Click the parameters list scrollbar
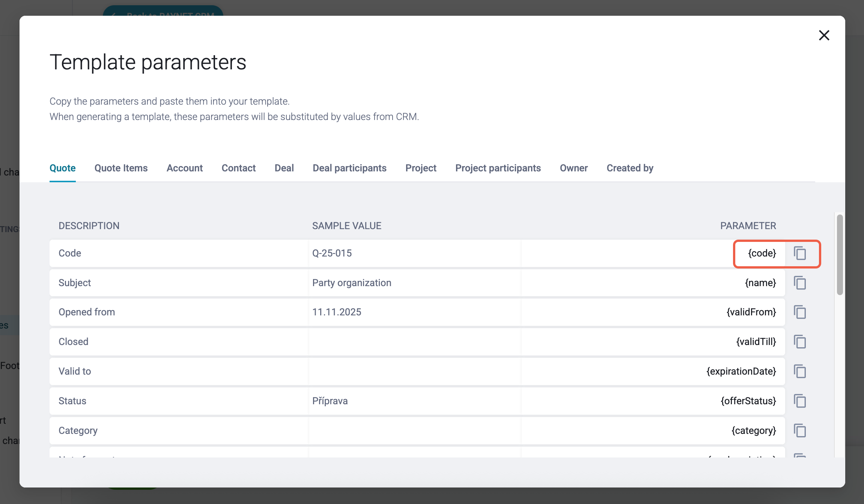Image resolution: width=864 pixels, height=504 pixels. (840, 255)
